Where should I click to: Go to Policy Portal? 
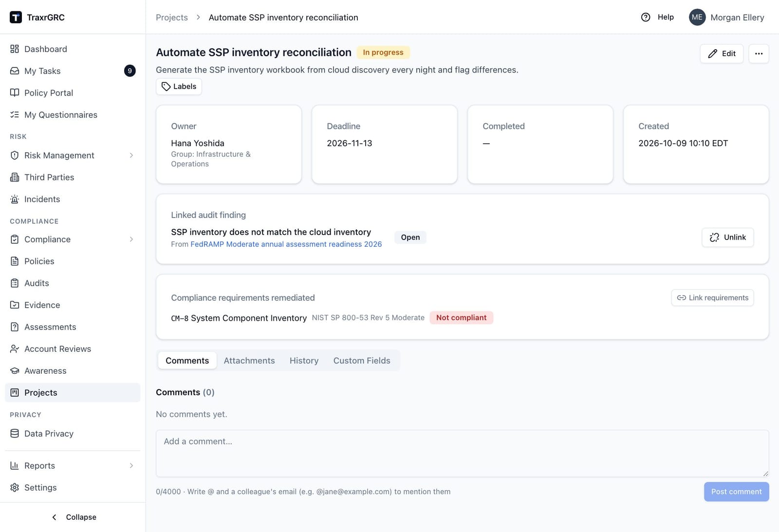[x=73, y=92]
